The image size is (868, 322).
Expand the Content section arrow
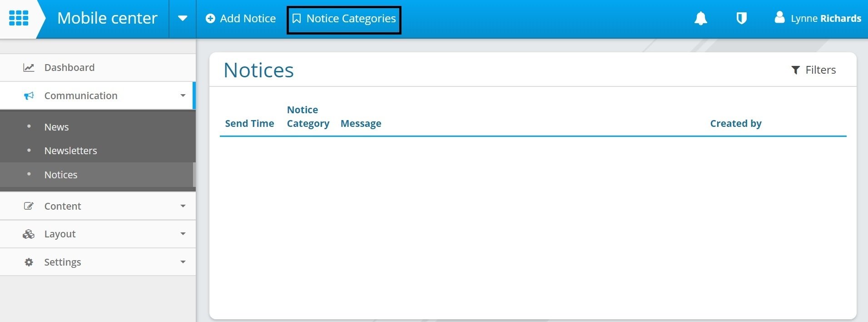(183, 206)
